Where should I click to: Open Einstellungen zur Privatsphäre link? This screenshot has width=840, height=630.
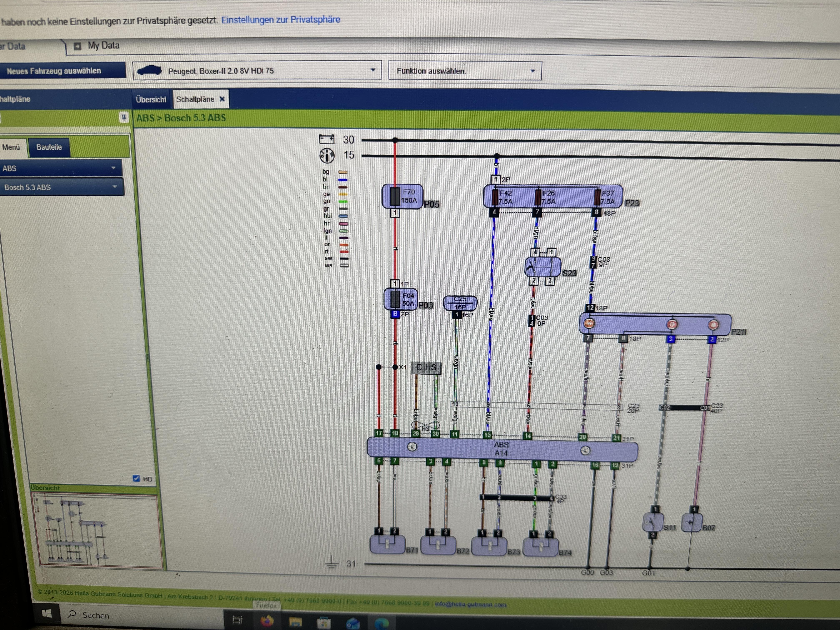[x=281, y=19]
